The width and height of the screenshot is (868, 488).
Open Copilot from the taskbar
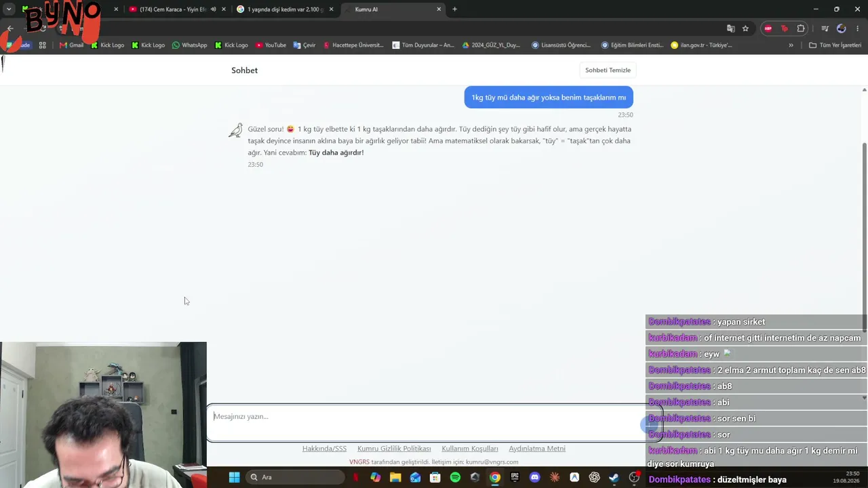[x=376, y=477]
